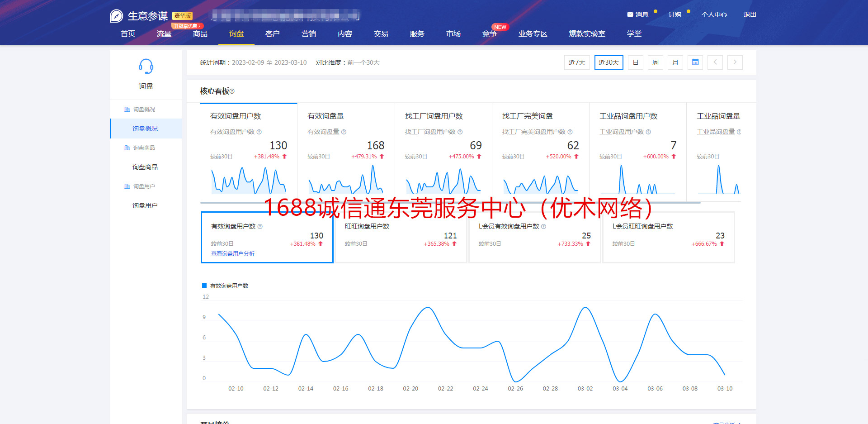Expand the 询盘用户 sidebar group
Screen dimensions: 868x424
(144, 186)
